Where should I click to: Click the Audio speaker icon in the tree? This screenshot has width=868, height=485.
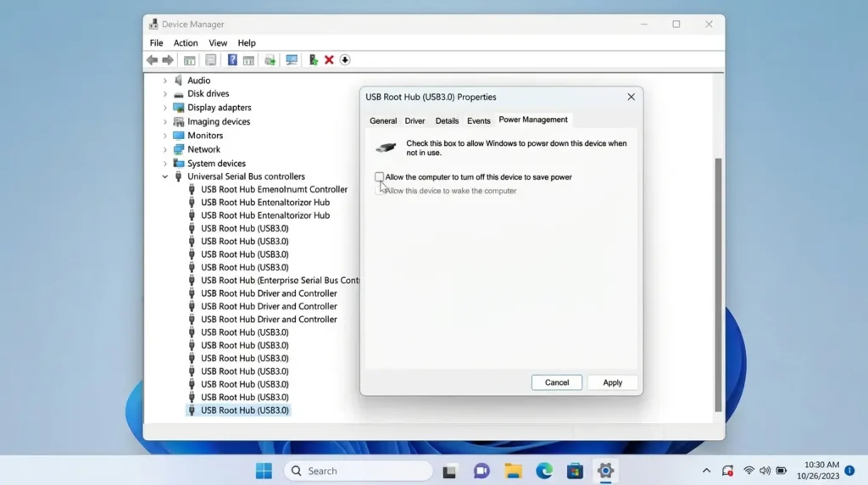coord(178,81)
